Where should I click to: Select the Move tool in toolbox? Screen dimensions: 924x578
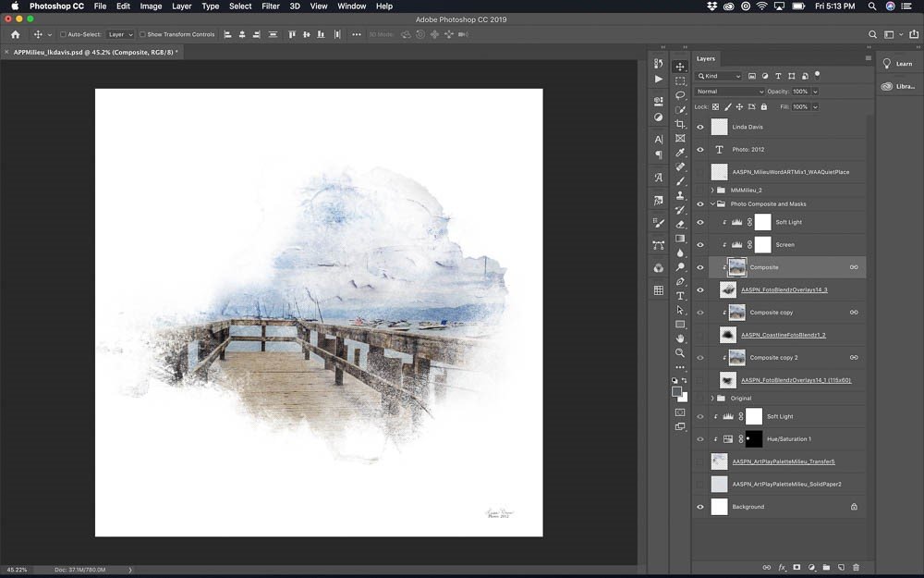(x=680, y=67)
